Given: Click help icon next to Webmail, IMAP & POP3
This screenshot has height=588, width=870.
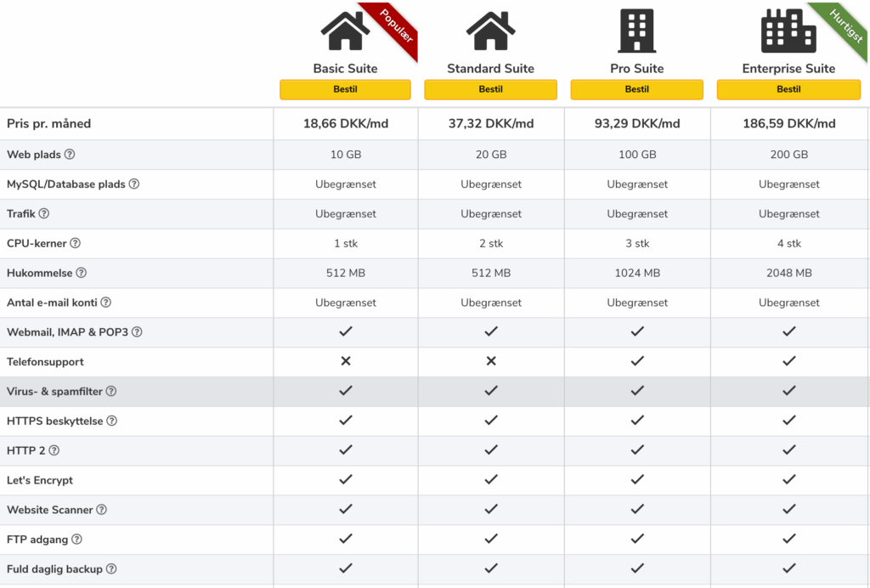Looking at the screenshot, I should (x=137, y=331).
